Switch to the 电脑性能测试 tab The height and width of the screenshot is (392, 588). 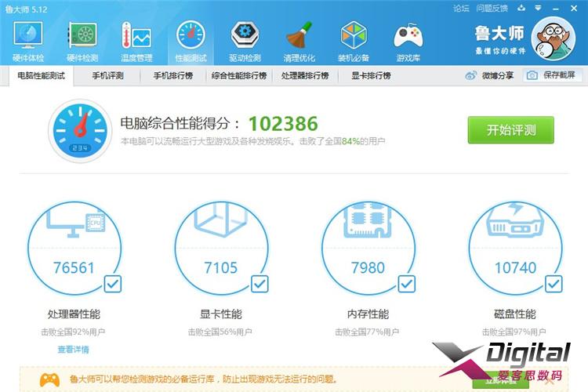click(x=42, y=76)
